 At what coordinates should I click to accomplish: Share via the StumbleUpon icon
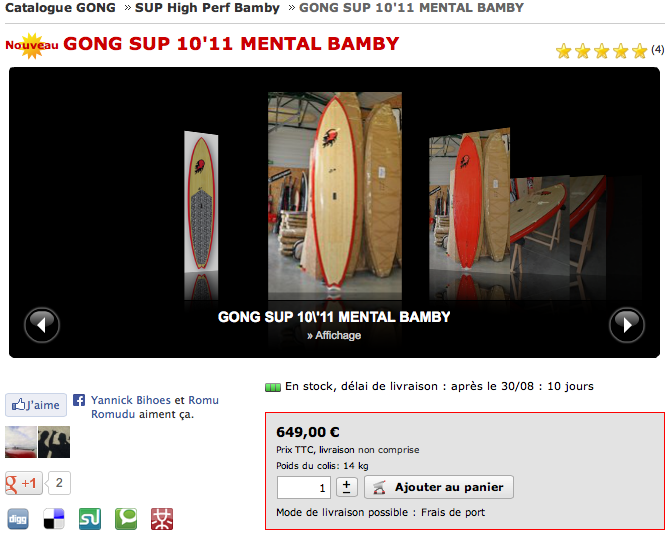pos(90,519)
